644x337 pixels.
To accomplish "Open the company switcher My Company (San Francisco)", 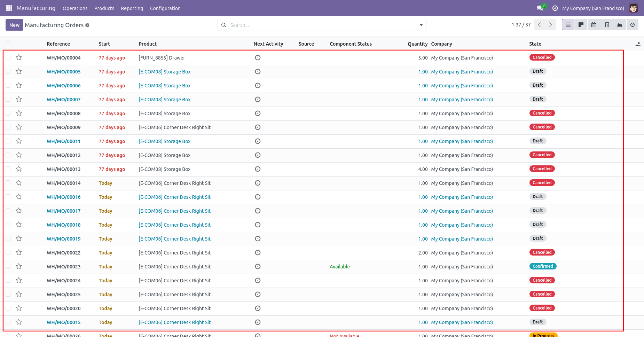I will pyautogui.click(x=593, y=8).
